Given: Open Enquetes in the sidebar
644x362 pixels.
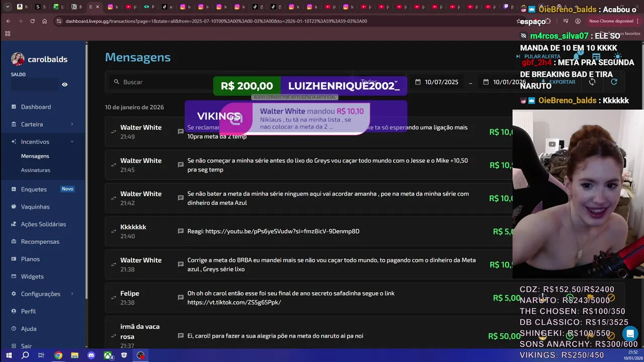Looking at the screenshot, I should [x=34, y=189].
